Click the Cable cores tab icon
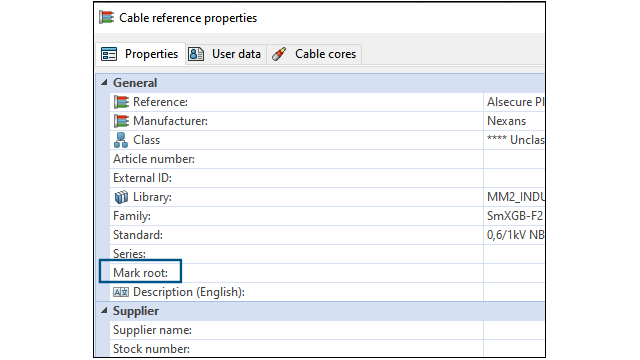The width and height of the screenshot is (640, 360). click(x=279, y=54)
